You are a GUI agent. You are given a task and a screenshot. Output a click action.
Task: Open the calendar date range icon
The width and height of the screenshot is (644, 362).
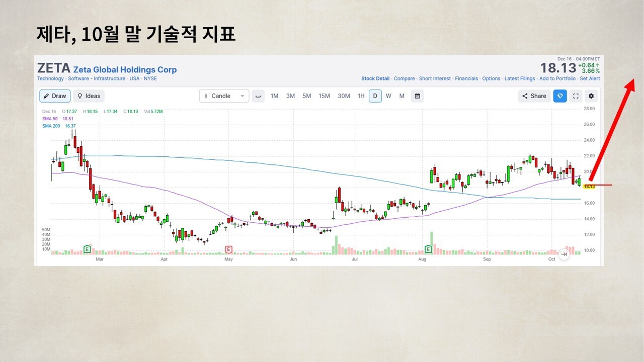(x=417, y=96)
